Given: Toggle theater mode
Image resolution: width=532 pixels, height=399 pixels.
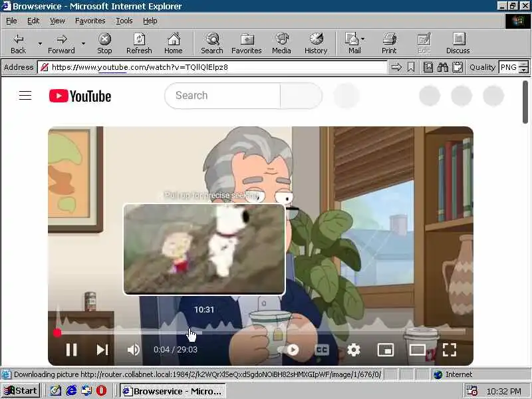Looking at the screenshot, I should click(x=418, y=350).
